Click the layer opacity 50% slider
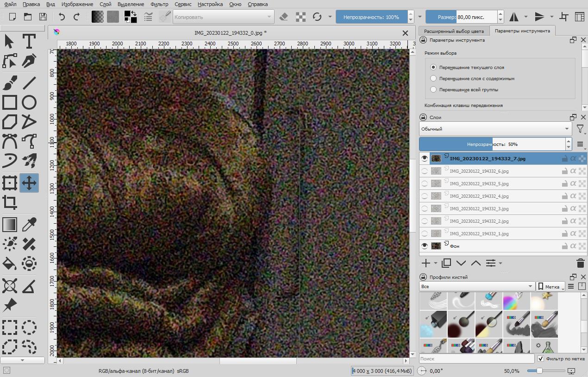 tap(492, 144)
